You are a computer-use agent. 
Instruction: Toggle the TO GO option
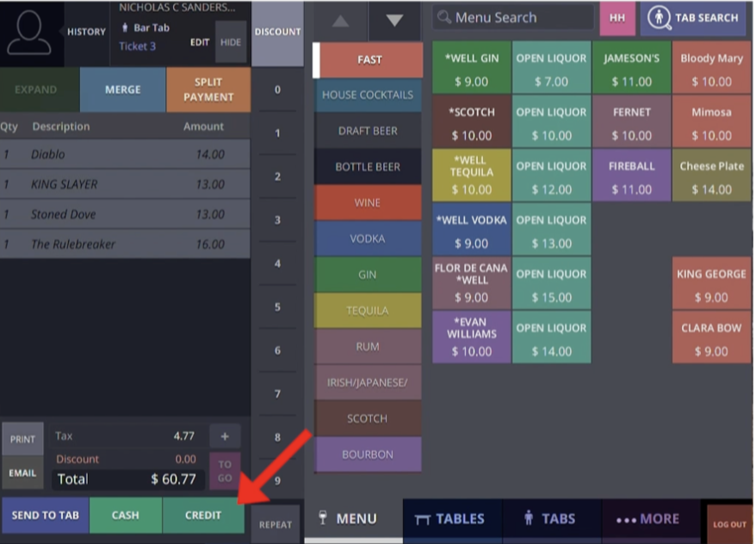pyautogui.click(x=225, y=471)
